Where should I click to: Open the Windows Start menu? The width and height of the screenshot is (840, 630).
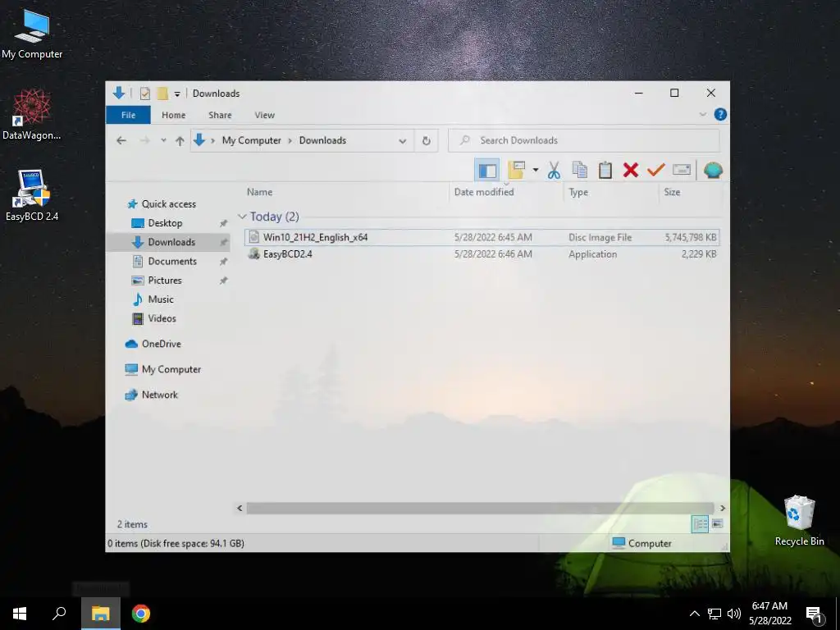[x=20, y=614]
